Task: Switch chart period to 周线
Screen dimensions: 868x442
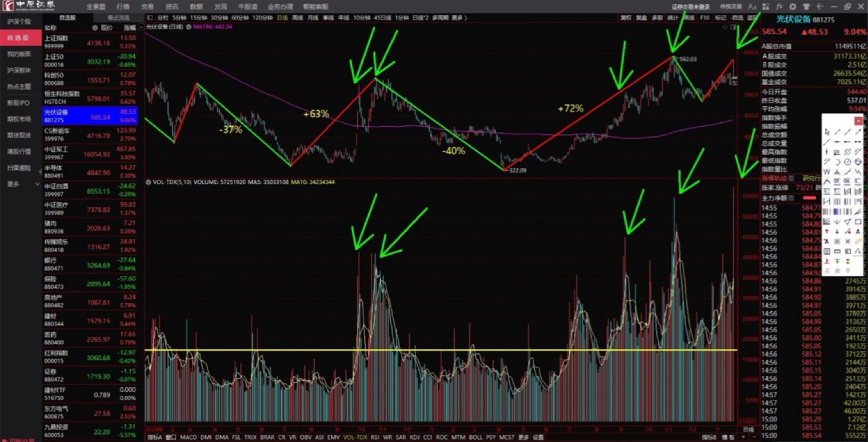Action: tap(297, 18)
